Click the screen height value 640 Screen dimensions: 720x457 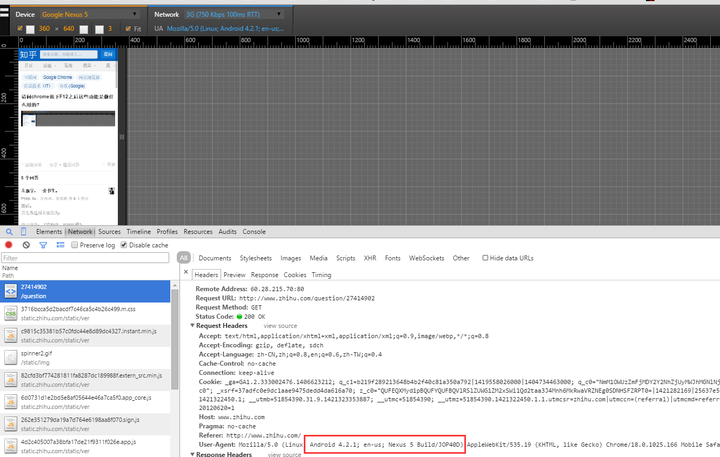pyautogui.click(x=69, y=28)
